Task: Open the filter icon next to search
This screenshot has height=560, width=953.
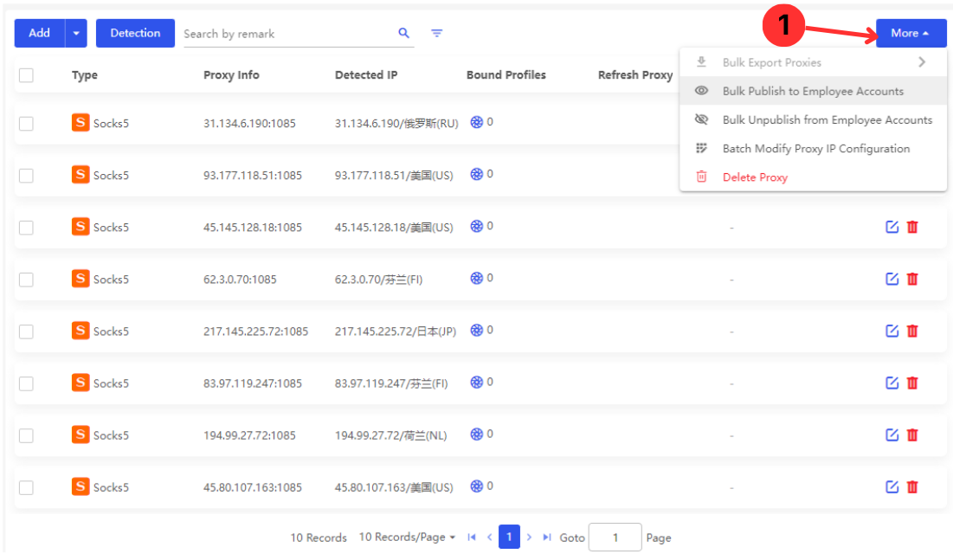Action: point(436,33)
